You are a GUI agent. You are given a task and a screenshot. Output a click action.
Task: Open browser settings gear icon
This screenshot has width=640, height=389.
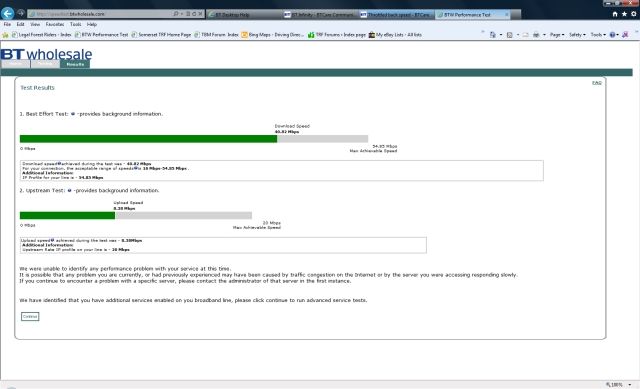633,14
